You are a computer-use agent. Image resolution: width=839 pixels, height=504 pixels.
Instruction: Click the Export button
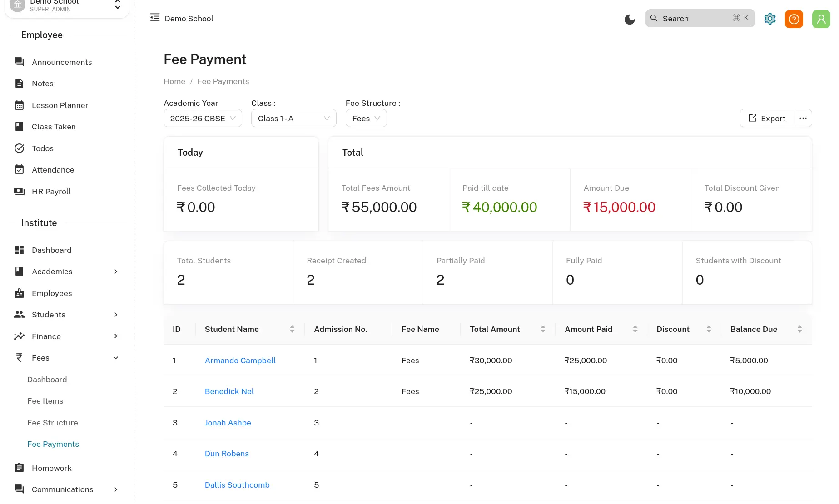coord(767,119)
